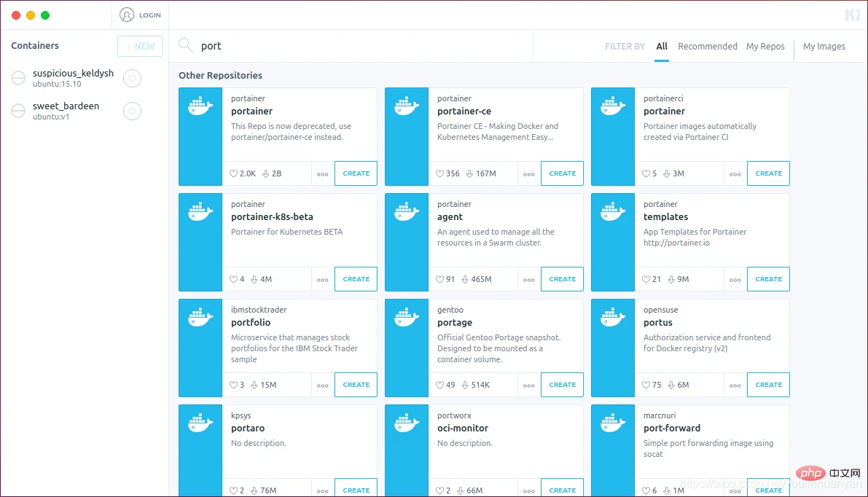Open more options on portainer templates card
Screen dimensions: 868x497
(x=735, y=280)
